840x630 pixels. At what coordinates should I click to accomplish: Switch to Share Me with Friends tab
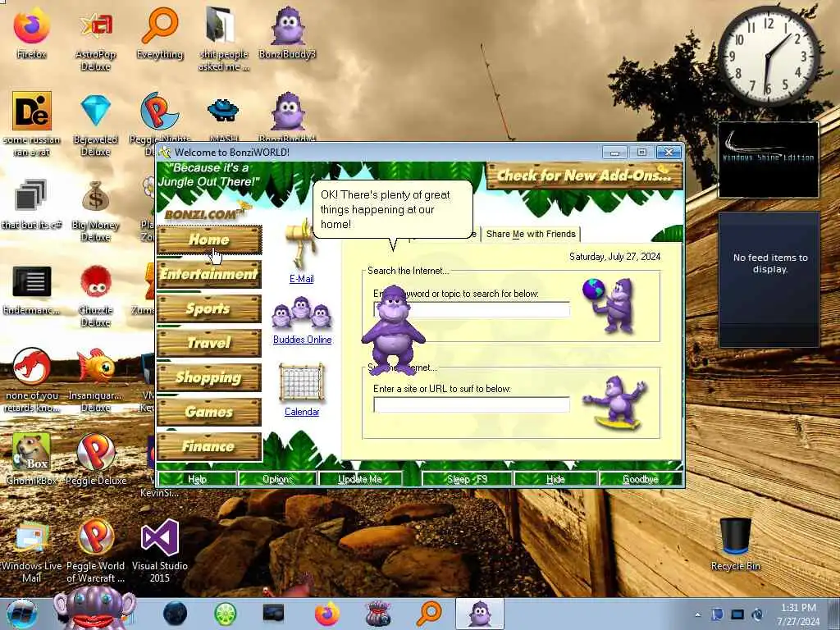pyautogui.click(x=531, y=234)
